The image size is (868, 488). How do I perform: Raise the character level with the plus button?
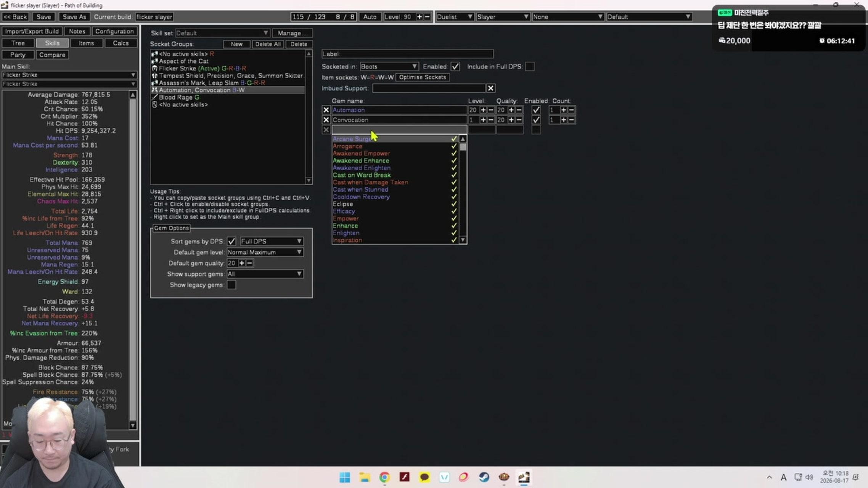tap(420, 17)
